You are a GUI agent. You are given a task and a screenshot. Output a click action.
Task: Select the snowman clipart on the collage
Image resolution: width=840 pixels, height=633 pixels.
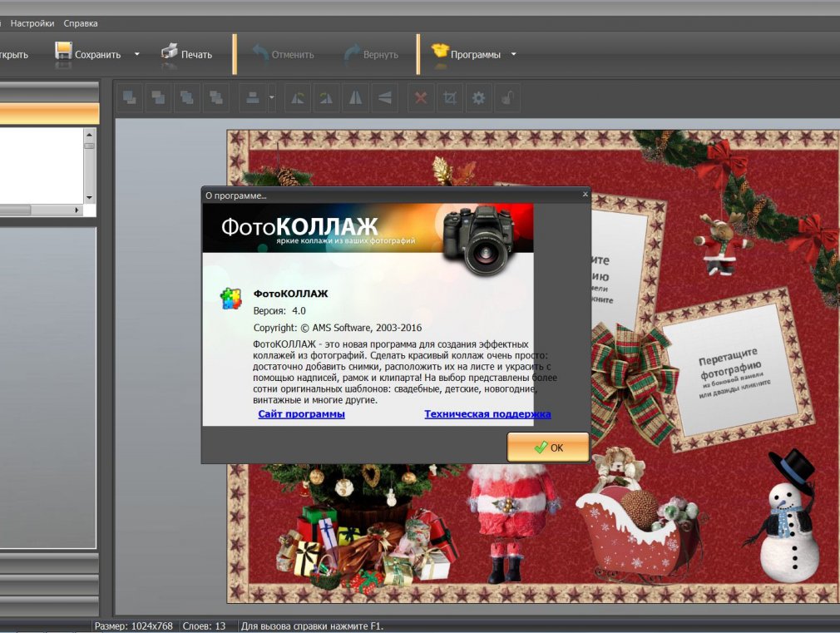(x=789, y=517)
